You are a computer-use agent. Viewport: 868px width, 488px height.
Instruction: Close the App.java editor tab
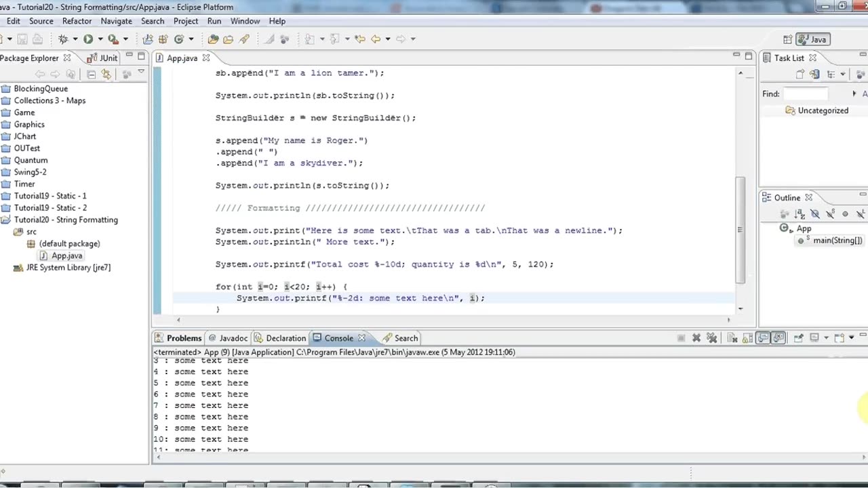206,58
